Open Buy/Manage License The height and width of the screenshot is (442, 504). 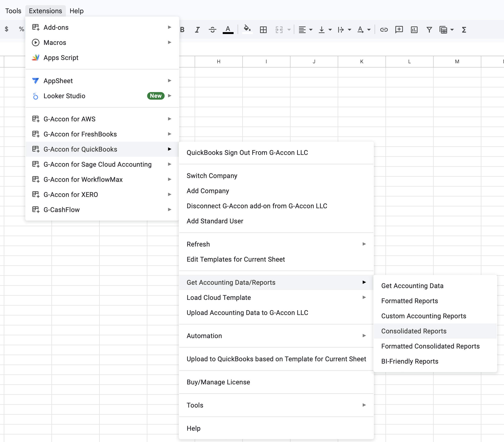tap(276, 382)
